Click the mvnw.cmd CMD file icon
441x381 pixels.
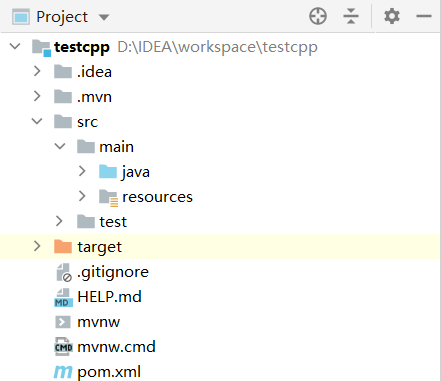(63, 347)
